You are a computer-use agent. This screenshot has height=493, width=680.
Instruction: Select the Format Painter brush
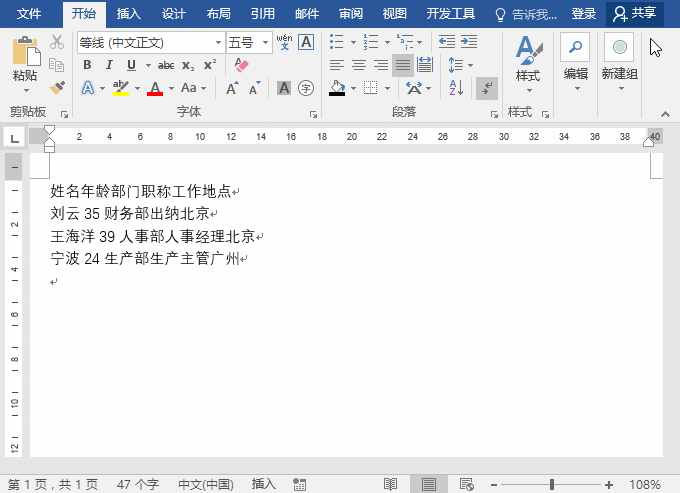click(x=57, y=87)
